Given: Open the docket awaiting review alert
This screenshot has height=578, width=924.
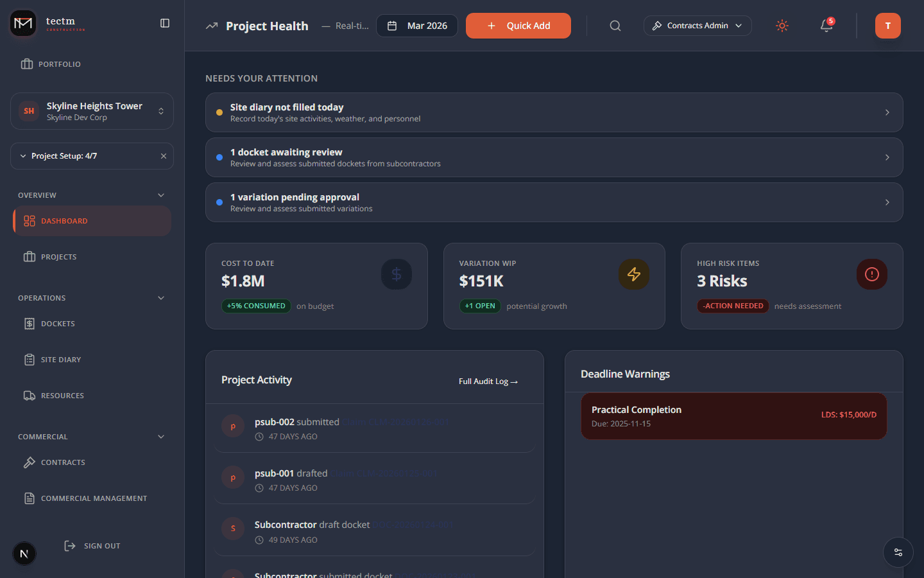Looking at the screenshot, I should [x=554, y=157].
